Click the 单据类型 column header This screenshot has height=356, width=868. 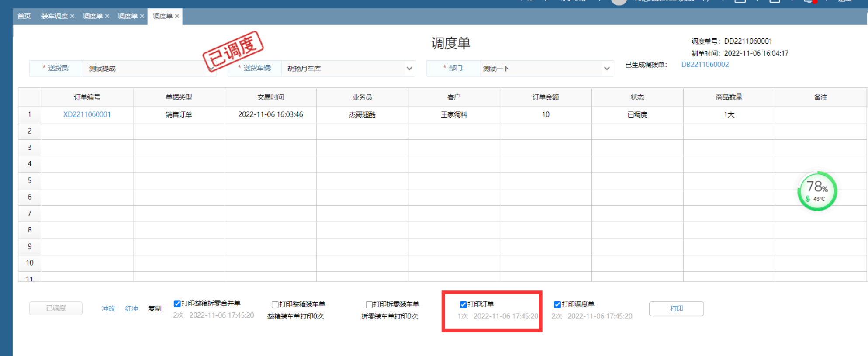click(179, 97)
